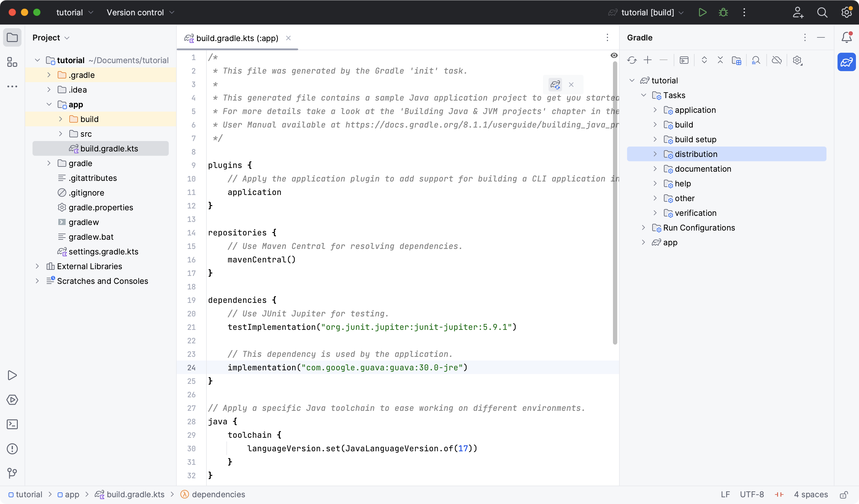Run the tutorial [build] configuration
This screenshot has height=504, width=859.
click(702, 13)
